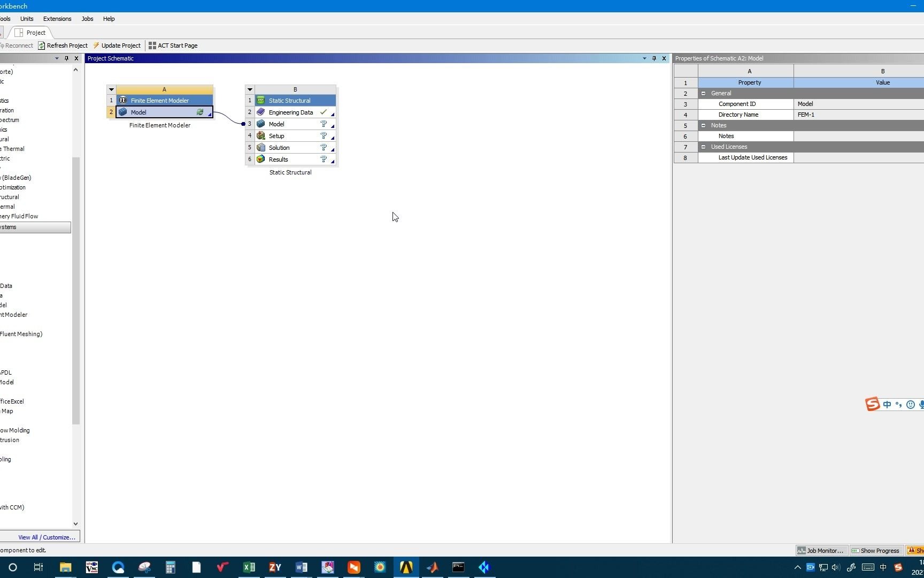Open context arrow on Engineering Data cell

click(333, 115)
